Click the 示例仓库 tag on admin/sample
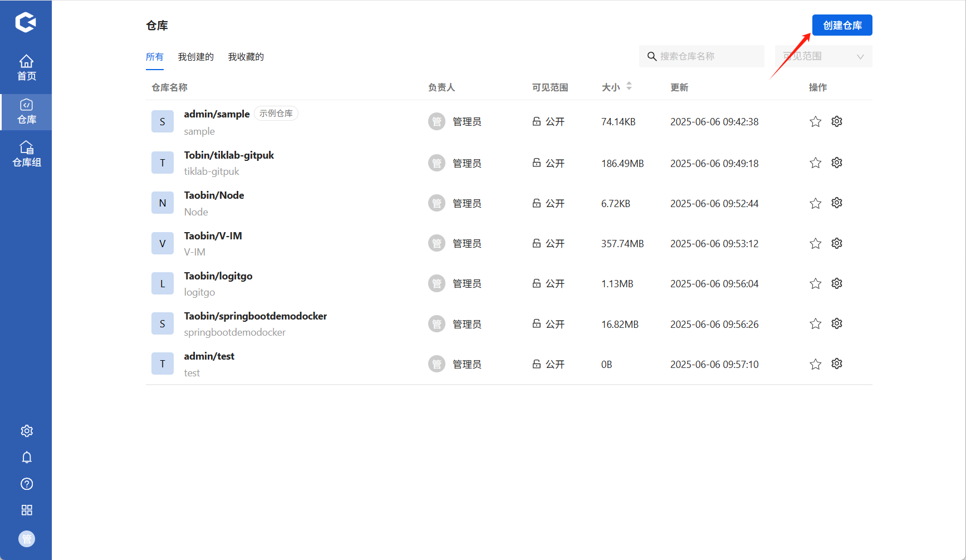The height and width of the screenshot is (560, 966). [276, 114]
